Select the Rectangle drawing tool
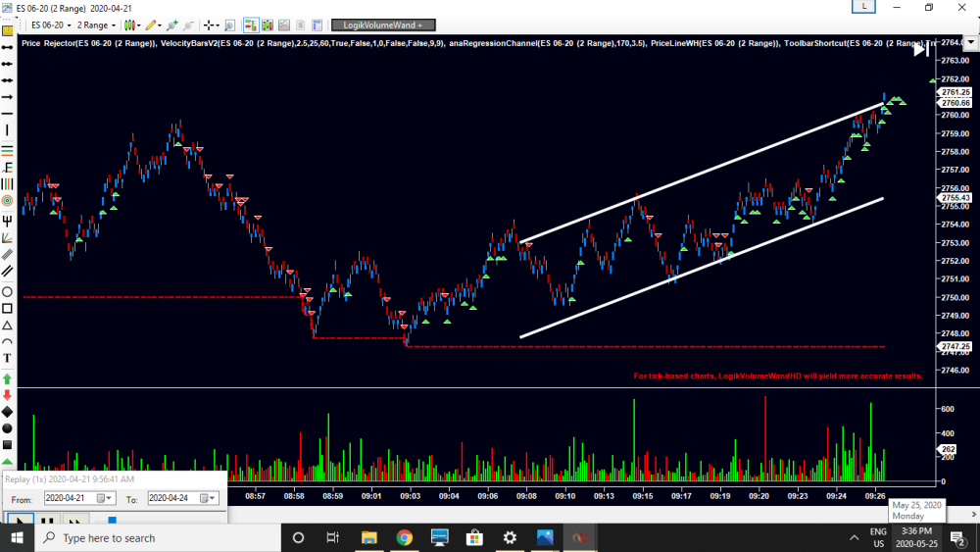 [7, 309]
